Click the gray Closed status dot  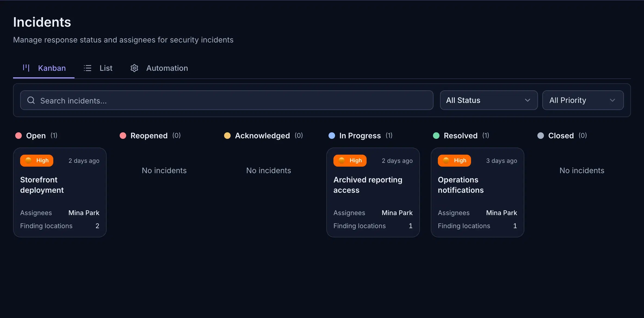coord(541,136)
